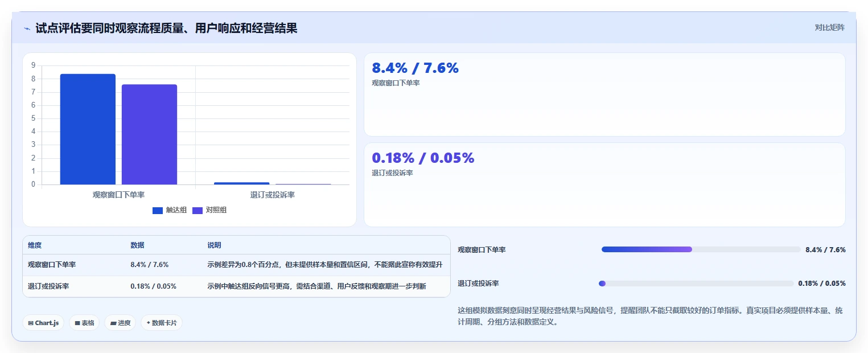Screen dimensions: 868x353
Task: Click the 触达组 bar for 观察窗口下单率
Action: pos(88,129)
